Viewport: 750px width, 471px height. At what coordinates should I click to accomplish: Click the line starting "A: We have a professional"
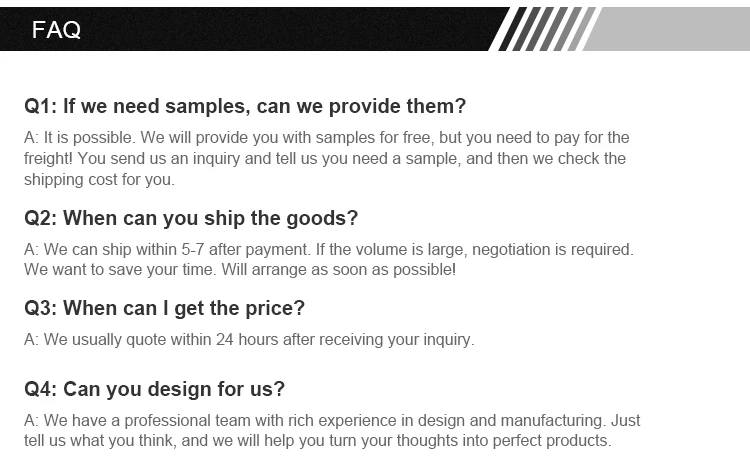[x=332, y=421]
